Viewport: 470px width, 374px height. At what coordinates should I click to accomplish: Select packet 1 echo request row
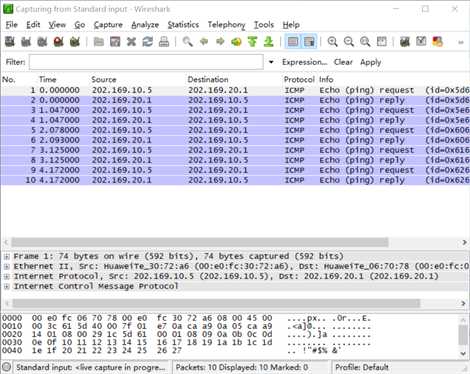click(x=235, y=90)
